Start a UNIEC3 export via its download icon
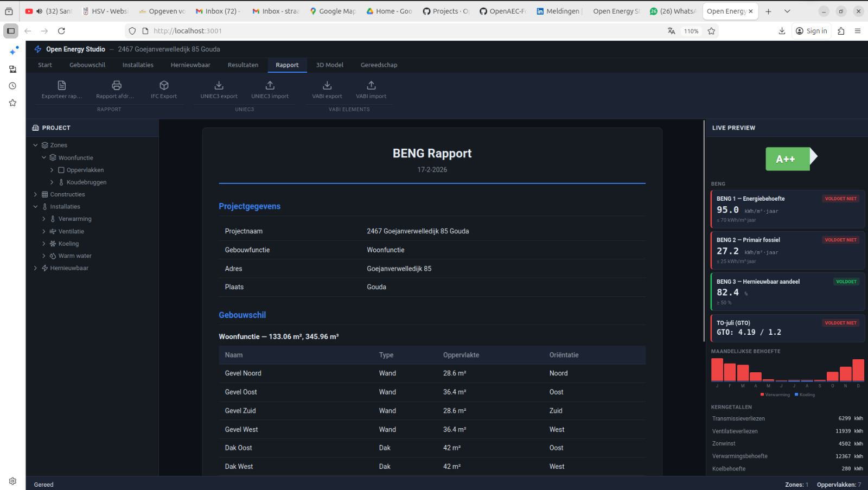 (218, 85)
